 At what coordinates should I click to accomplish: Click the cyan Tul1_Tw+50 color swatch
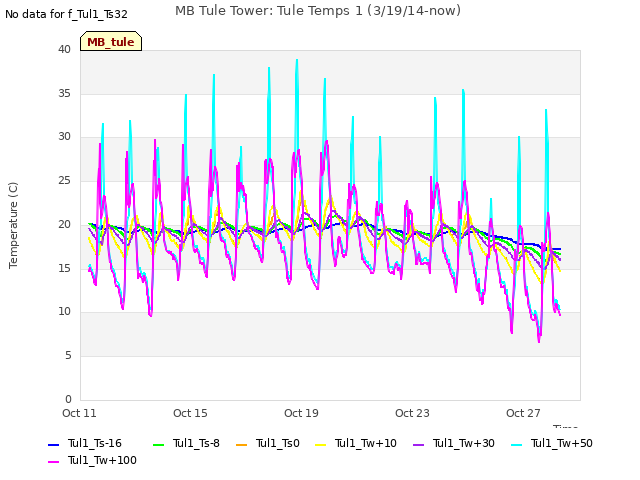tap(517, 444)
